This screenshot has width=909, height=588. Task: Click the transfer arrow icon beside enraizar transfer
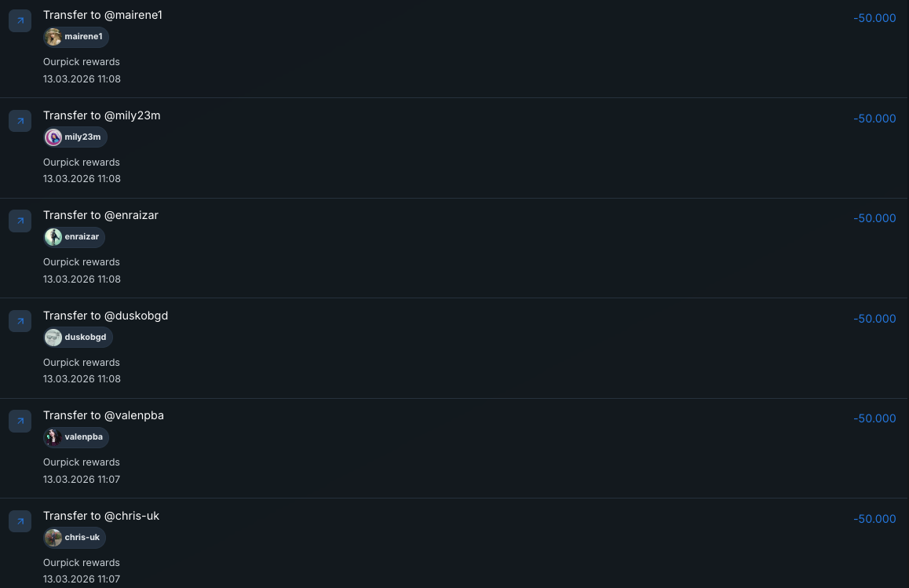(x=20, y=221)
